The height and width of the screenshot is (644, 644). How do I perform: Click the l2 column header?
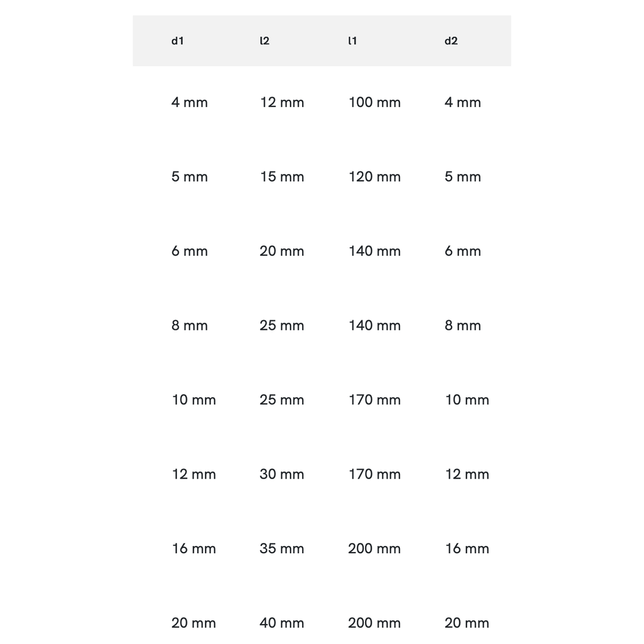264,41
